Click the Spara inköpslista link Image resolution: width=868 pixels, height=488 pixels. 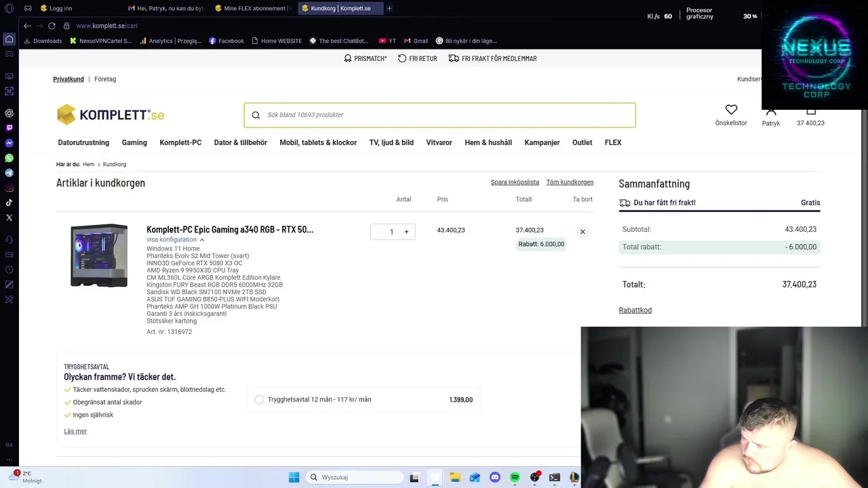(x=515, y=182)
